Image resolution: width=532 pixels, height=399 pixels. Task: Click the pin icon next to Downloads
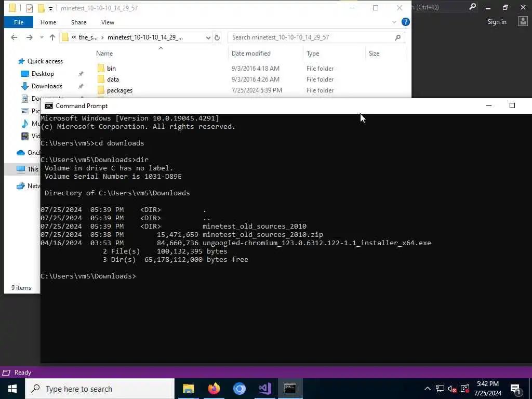pos(81,86)
